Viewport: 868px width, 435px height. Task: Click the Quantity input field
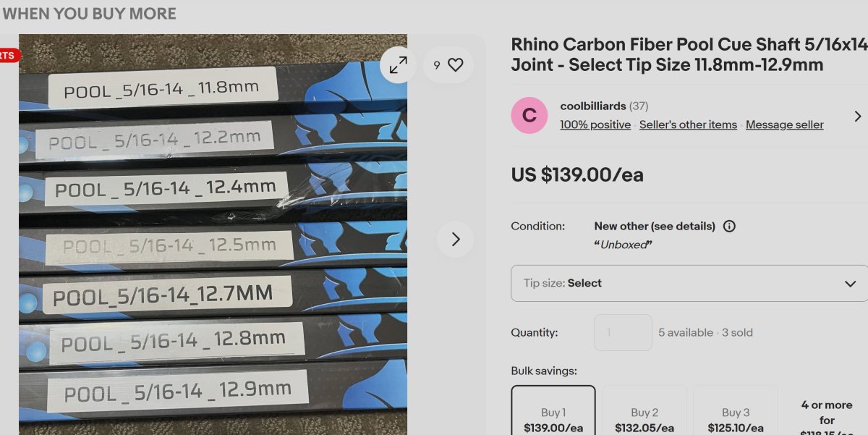[623, 332]
